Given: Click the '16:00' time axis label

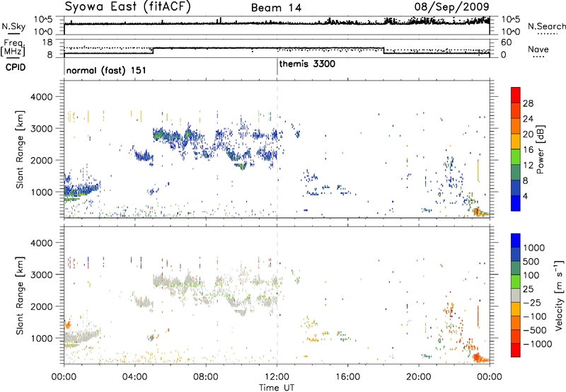Looking at the screenshot, I should pos(347,377).
